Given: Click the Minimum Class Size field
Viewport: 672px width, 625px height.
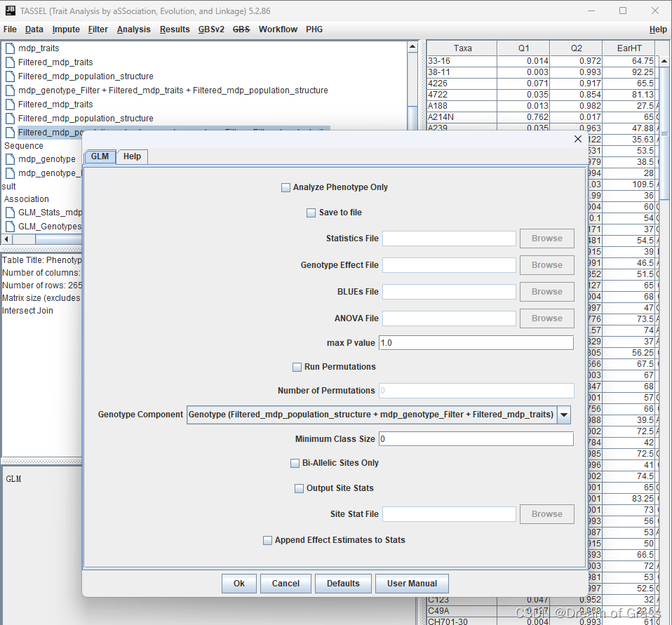Looking at the screenshot, I should (476, 439).
